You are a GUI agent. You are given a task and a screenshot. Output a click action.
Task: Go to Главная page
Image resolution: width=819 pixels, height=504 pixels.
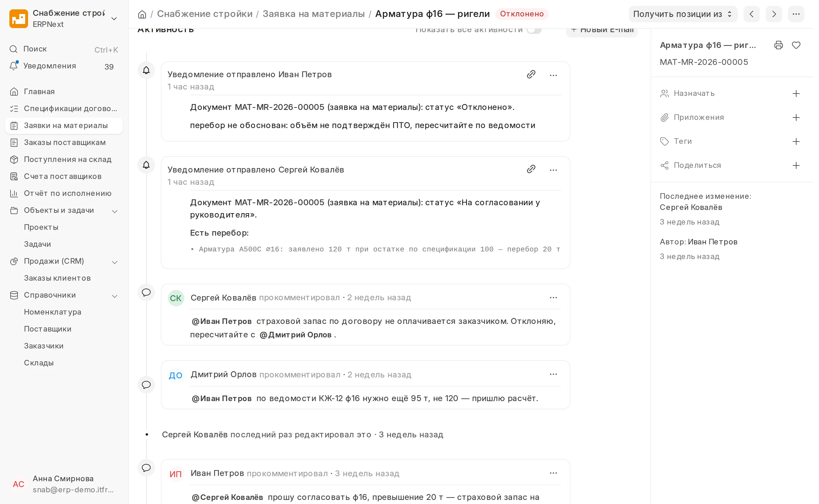[64, 92]
